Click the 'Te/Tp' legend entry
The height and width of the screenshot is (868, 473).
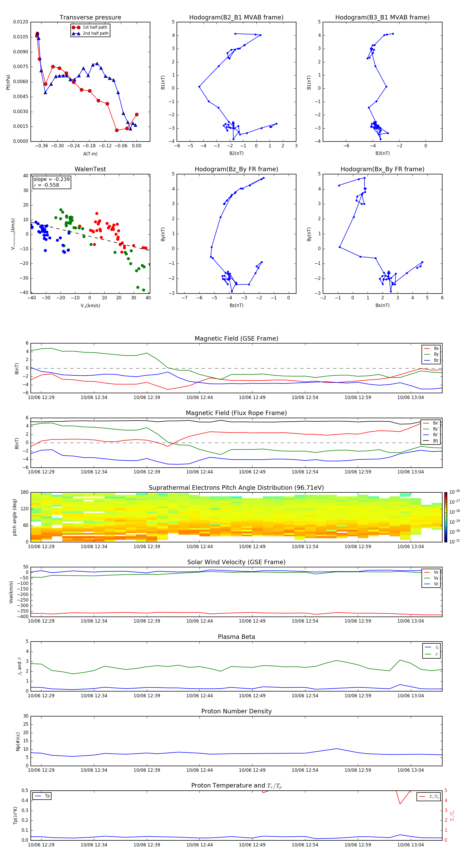click(429, 796)
